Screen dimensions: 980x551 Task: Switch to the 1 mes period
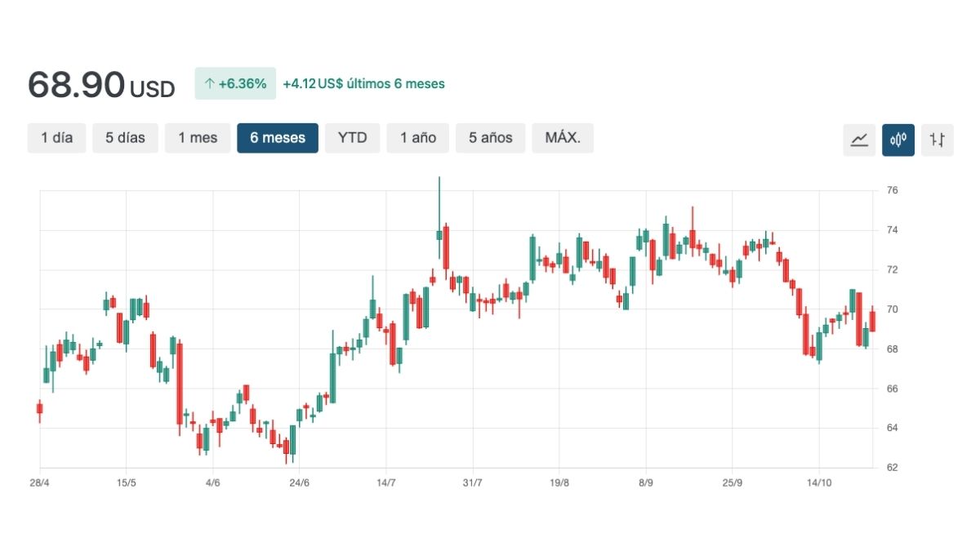tap(198, 138)
